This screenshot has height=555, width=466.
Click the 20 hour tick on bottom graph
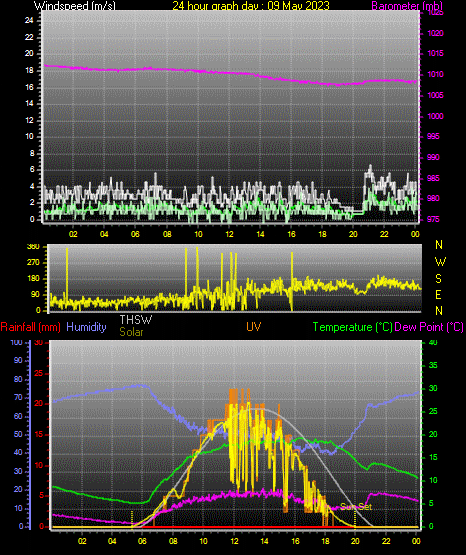pyautogui.click(x=355, y=541)
